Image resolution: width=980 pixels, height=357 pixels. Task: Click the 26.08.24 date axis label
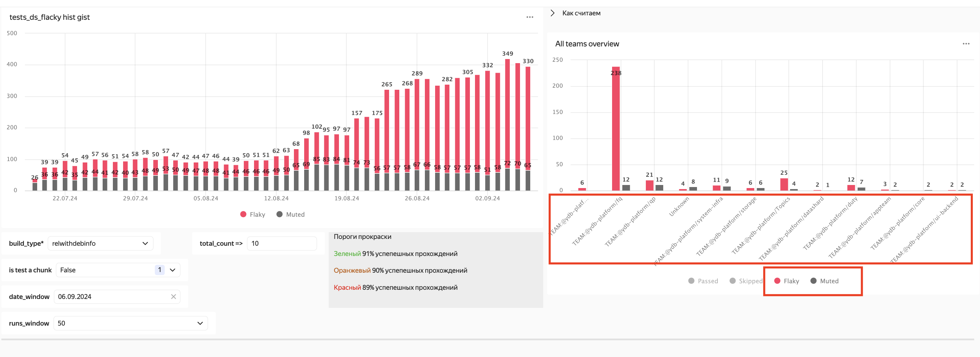tap(417, 198)
